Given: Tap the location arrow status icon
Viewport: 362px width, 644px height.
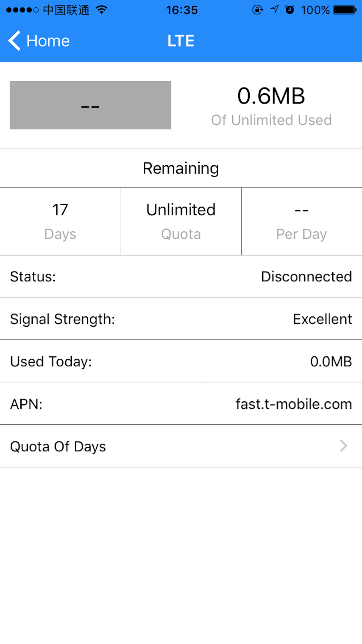Looking at the screenshot, I should (274, 10).
